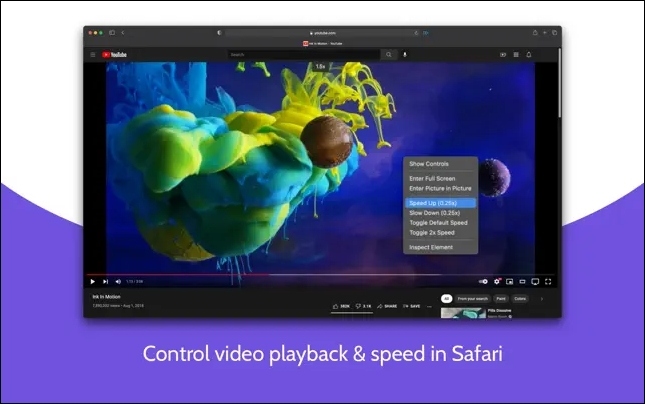Open the YouTube hamburger guide menu
The height and width of the screenshot is (404, 645).
point(93,54)
